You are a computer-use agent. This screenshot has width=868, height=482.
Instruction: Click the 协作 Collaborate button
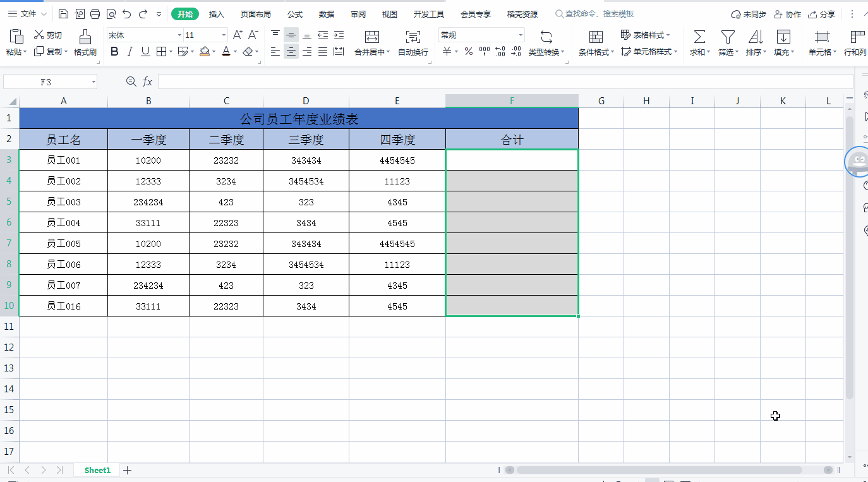787,14
